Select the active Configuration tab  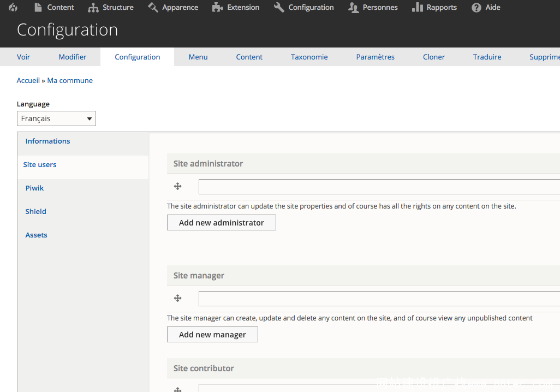click(x=138, y=57)
